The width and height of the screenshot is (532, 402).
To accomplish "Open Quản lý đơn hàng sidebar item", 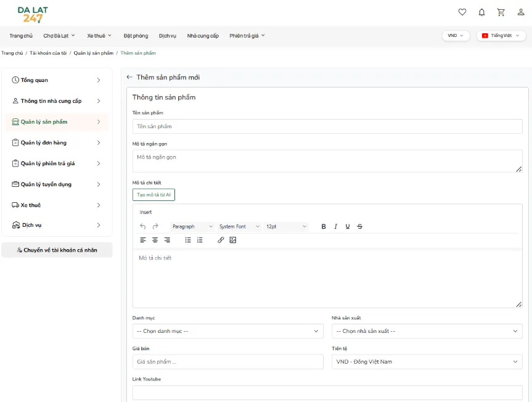I will [57, 143].
